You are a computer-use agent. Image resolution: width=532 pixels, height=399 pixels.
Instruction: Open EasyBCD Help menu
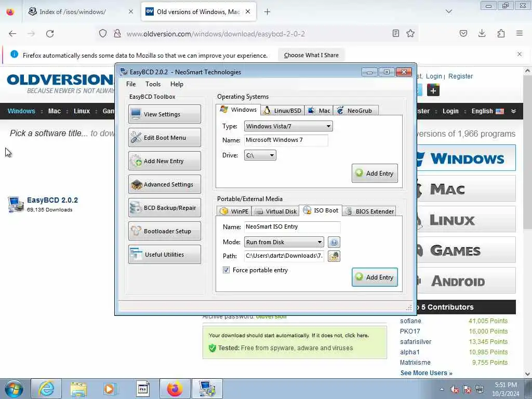177,84
